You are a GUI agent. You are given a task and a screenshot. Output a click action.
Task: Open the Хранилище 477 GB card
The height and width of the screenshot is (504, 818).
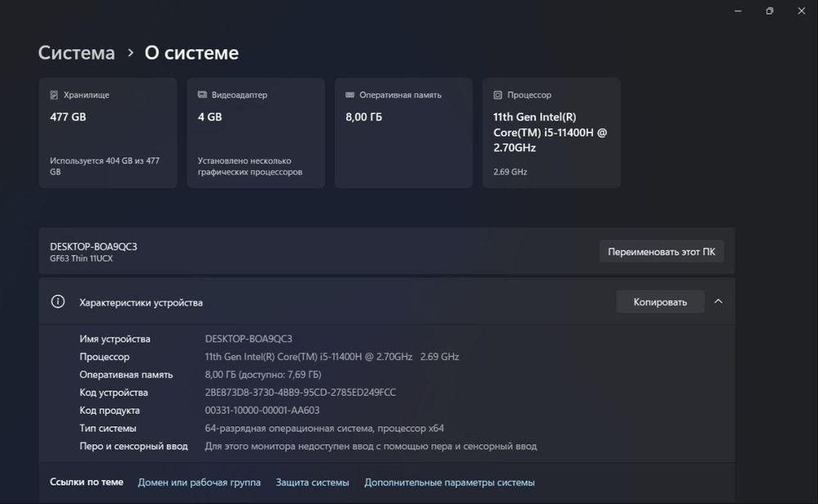(108, 133)
